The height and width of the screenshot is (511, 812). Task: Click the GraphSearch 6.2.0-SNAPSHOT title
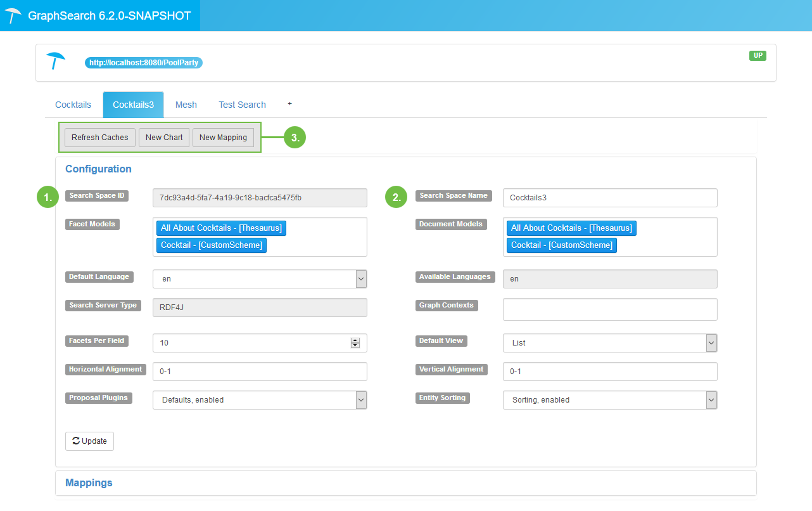[110, 16]
